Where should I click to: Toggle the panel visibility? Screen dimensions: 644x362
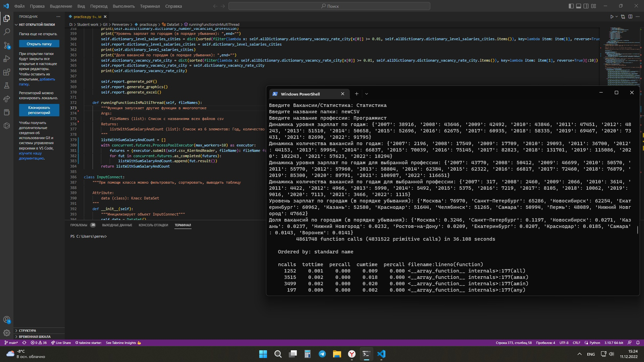[x=578, y=6]
